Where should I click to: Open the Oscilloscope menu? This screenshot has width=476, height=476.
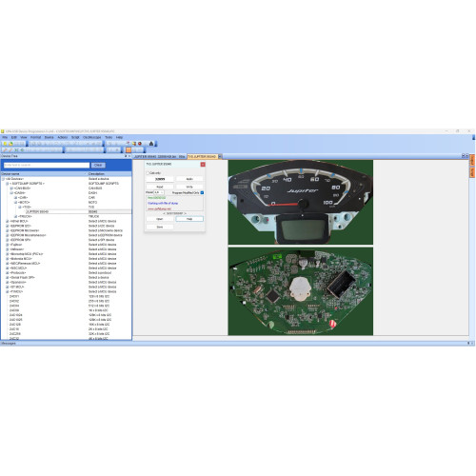point(91,137)
